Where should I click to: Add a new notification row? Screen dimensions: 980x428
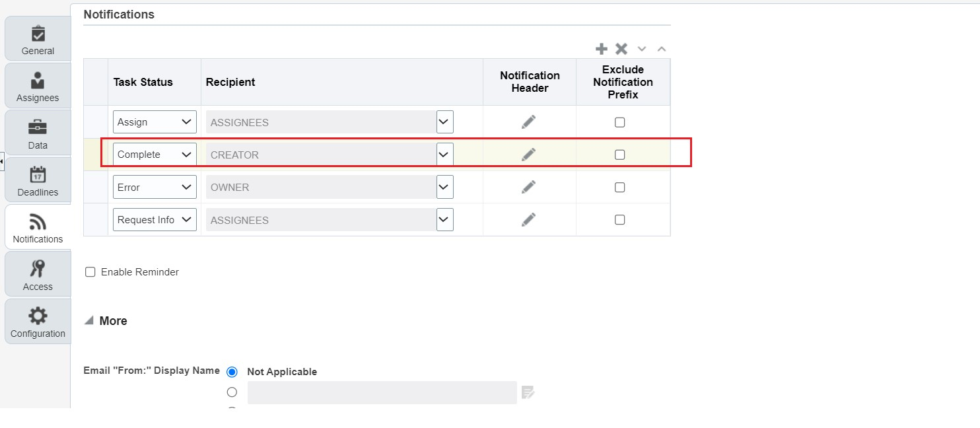click(602, 48)
